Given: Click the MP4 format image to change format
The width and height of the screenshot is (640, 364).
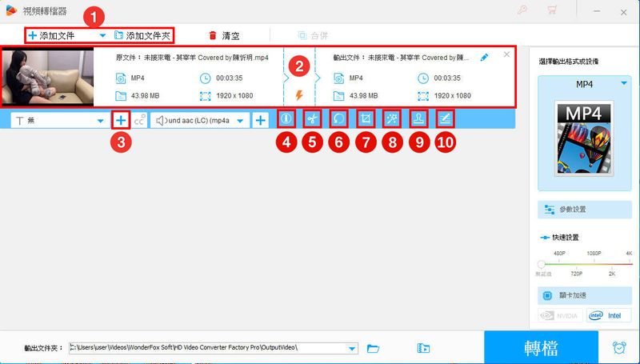Looking at the screenshot, I should click(x=584, y=138).
